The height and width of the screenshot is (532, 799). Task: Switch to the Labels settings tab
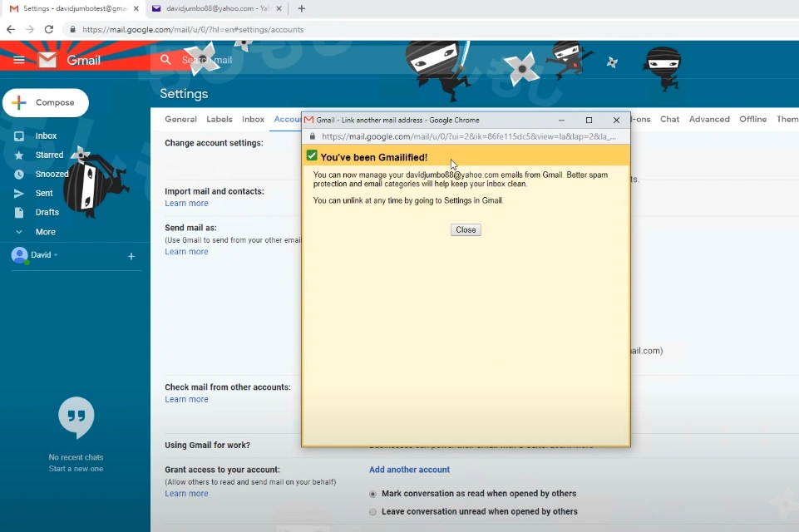(219, 119)
